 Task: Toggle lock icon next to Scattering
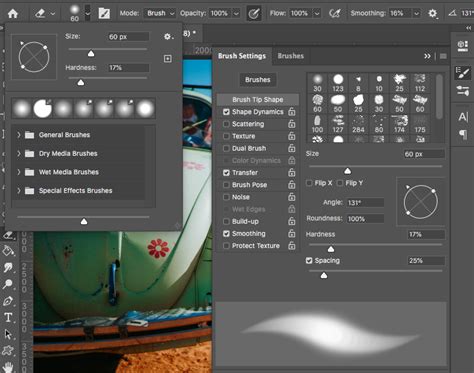292,124
